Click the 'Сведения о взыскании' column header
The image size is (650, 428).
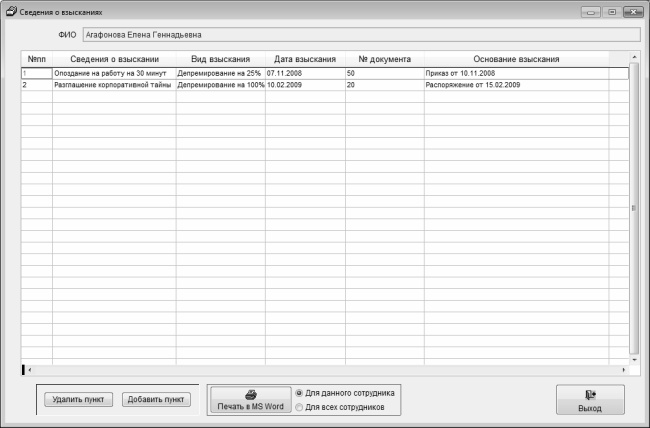point(114,59)
